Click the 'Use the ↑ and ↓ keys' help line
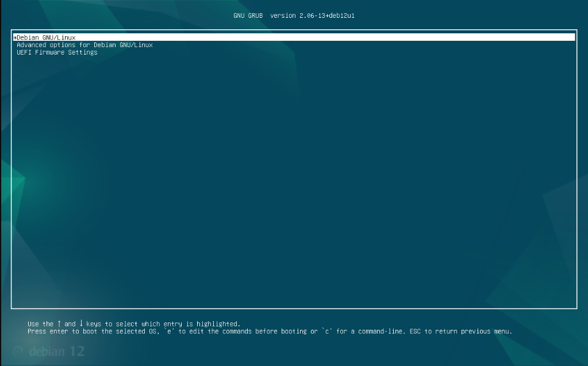 click(x=134, y=323)
